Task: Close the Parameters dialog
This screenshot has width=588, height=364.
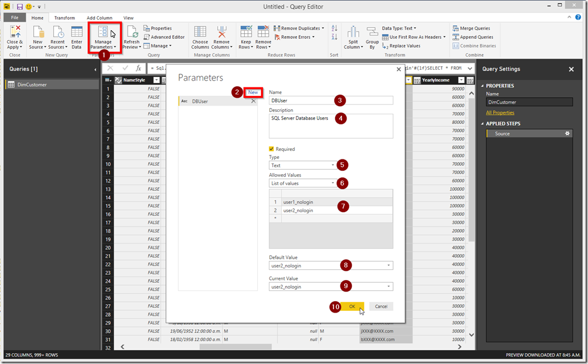Action: (399, 69)
